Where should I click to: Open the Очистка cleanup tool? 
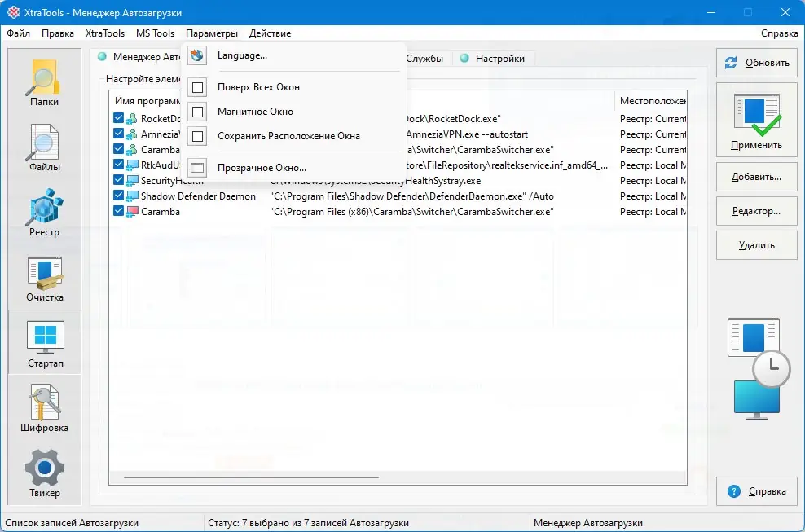[45, 278]
